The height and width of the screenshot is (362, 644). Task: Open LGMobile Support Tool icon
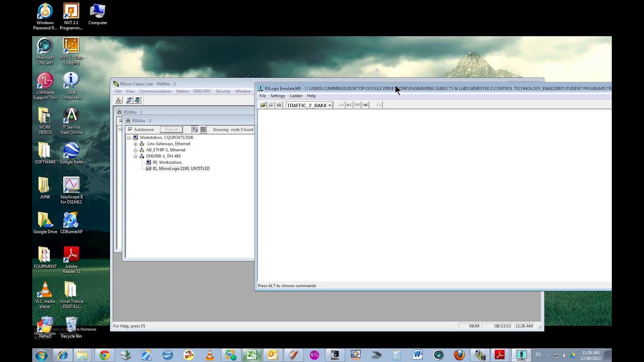pos(45,86)
